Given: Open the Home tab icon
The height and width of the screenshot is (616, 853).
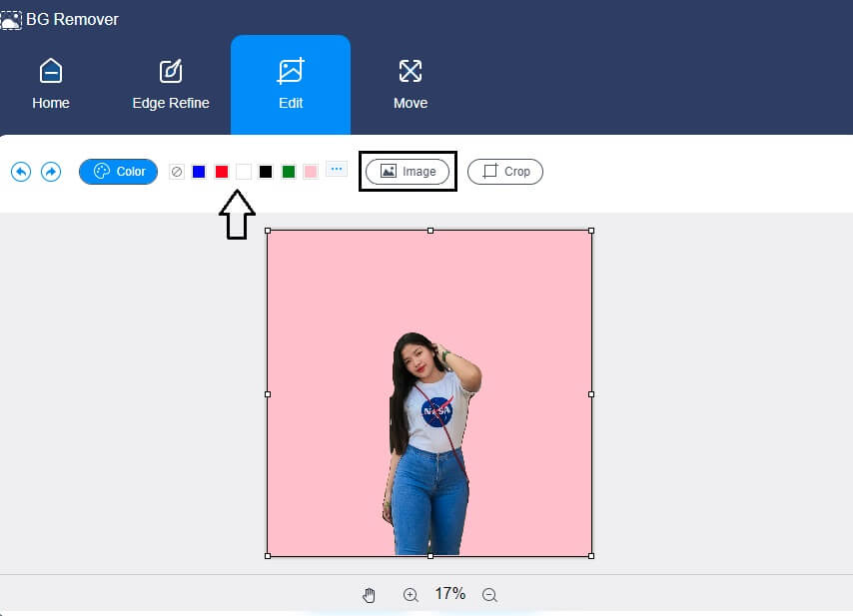Looking at the screenshot, I should [50, 72].
